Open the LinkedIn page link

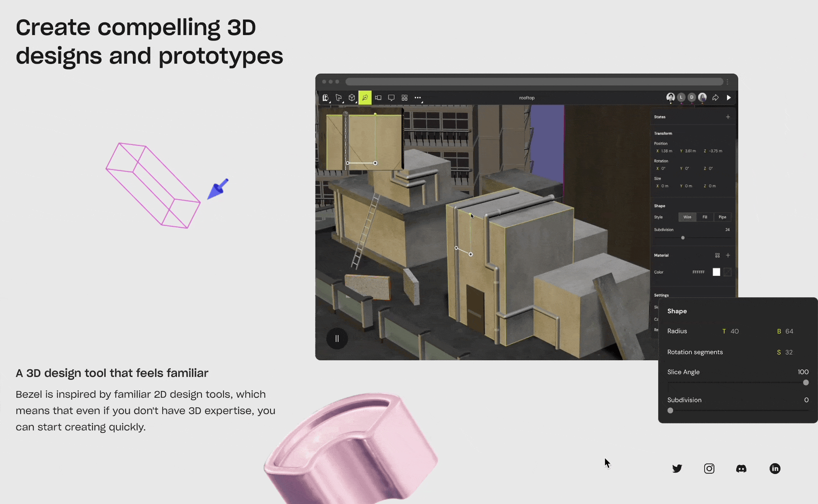[x=775, y=469]
